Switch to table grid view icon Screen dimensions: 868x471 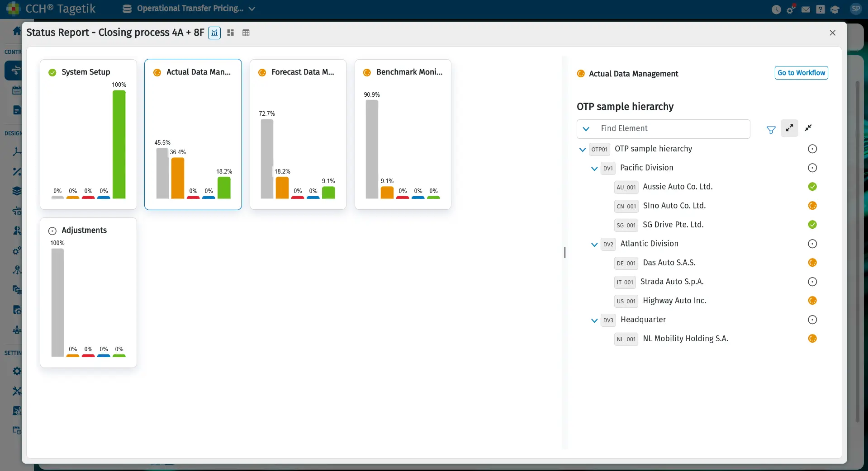pyautogui.click(x=246, y=33)
